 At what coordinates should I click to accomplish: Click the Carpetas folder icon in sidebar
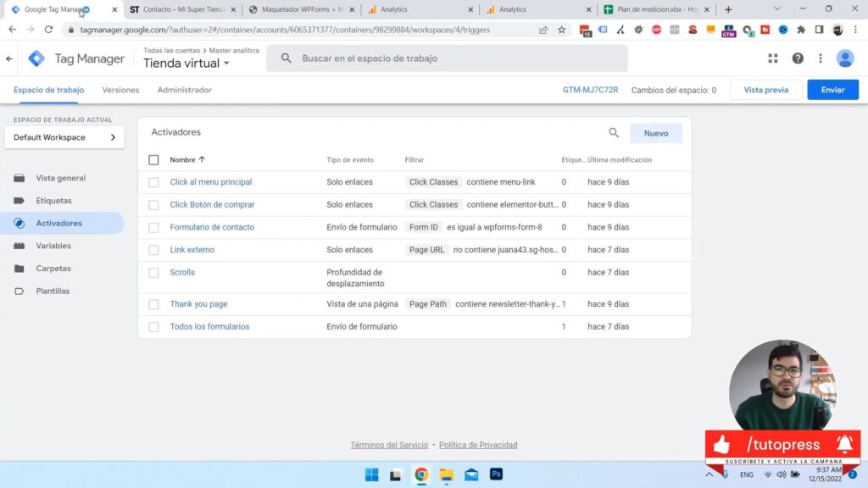[19, 269]
